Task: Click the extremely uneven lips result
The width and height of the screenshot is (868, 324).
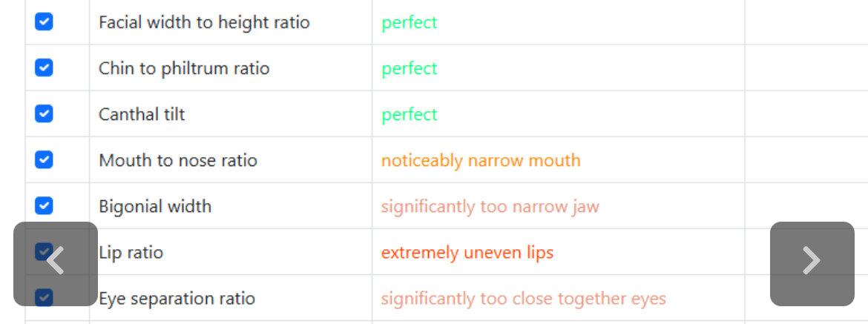Action: pos(467,253)
